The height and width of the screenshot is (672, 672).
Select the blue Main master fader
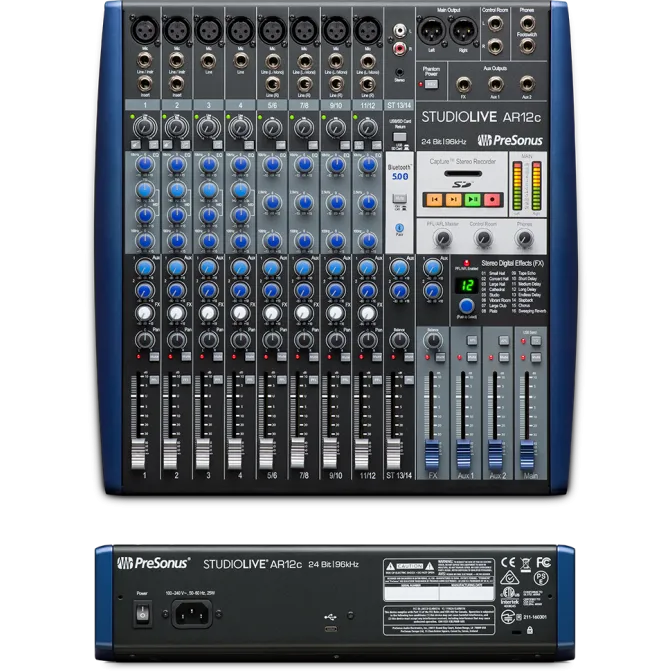(527, 455)
